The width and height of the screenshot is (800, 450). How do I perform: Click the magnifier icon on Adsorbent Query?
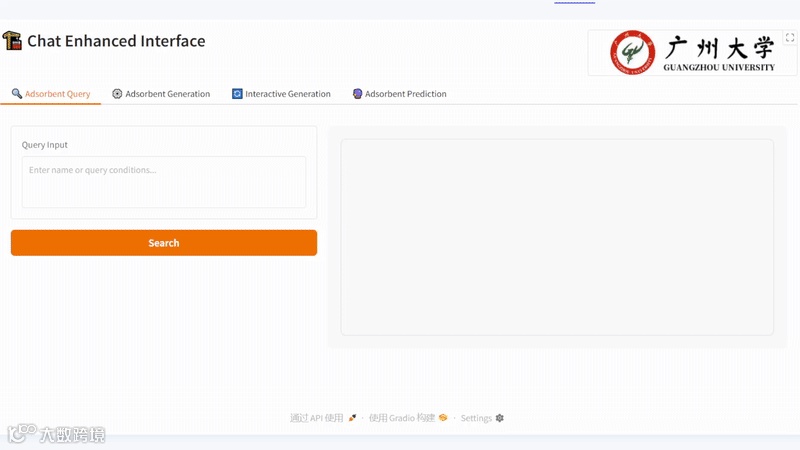17,94
